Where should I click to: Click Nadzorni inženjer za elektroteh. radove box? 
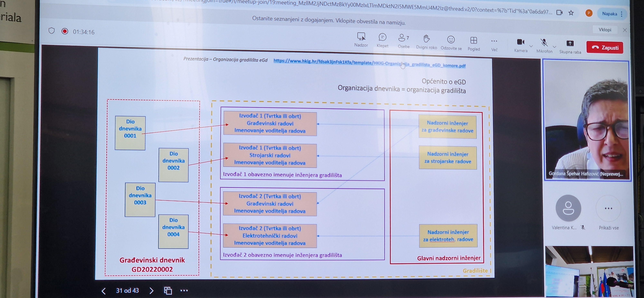pyautogui.click(x=448, y=236)
